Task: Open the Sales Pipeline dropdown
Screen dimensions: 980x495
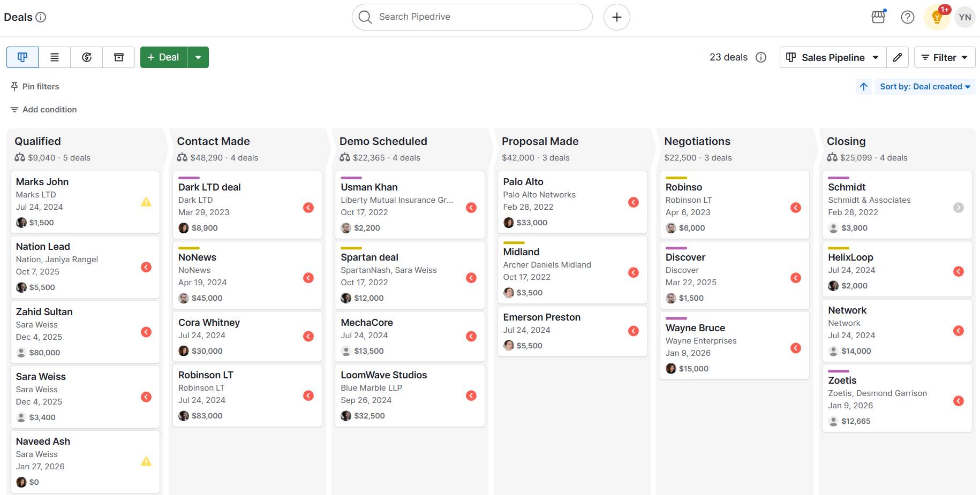Action: 832,57
